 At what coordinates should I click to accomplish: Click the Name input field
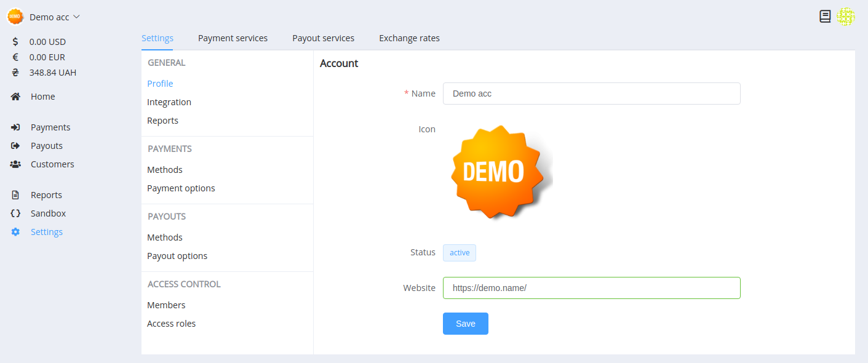point(592,94)
